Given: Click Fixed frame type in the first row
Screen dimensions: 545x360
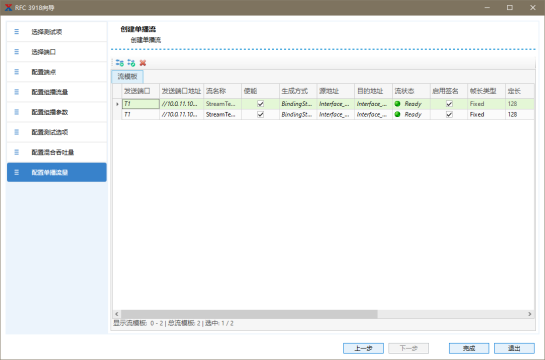Looking at the screenshot, I should (486, 104).
